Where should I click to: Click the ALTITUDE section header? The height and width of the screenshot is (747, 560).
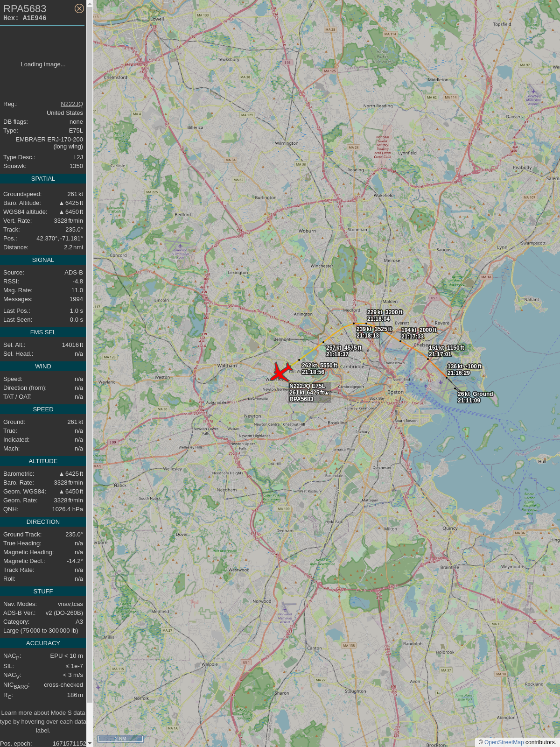coord(43,461)
